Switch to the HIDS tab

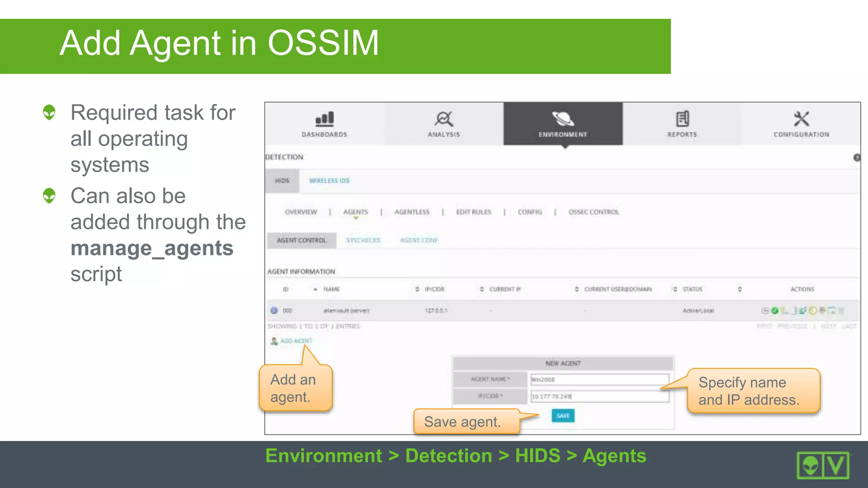point(282,181)
